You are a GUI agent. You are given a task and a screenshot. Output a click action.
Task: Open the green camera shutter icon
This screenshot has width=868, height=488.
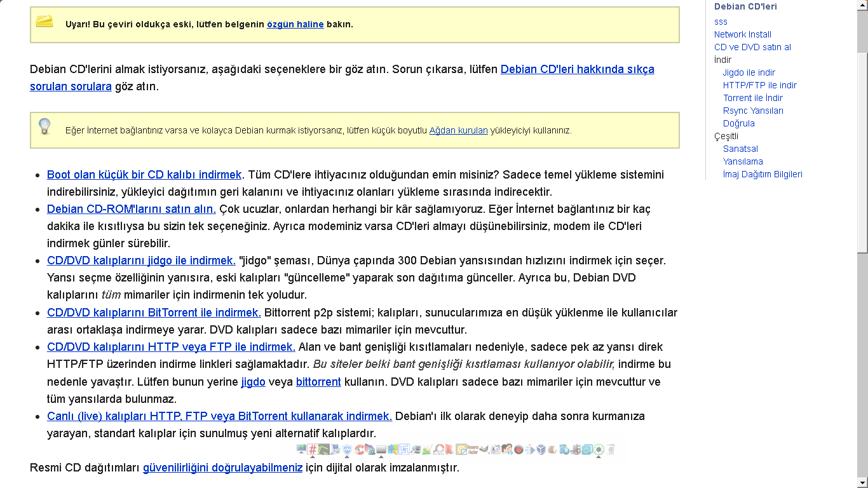(x=598, y=449)
